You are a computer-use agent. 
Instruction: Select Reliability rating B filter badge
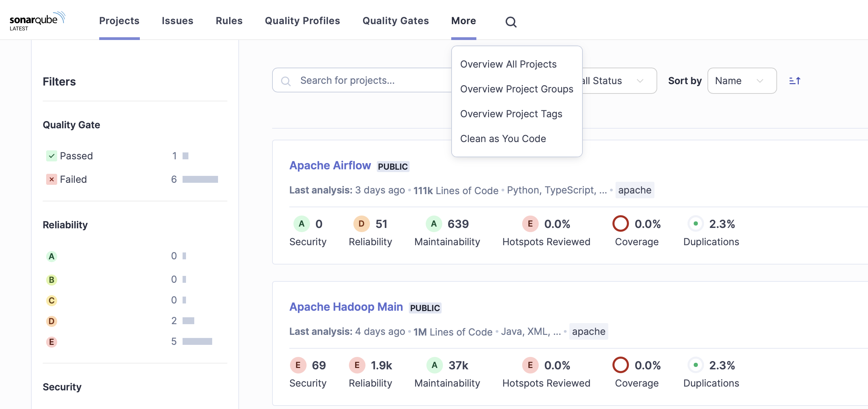tap(52, 280)
